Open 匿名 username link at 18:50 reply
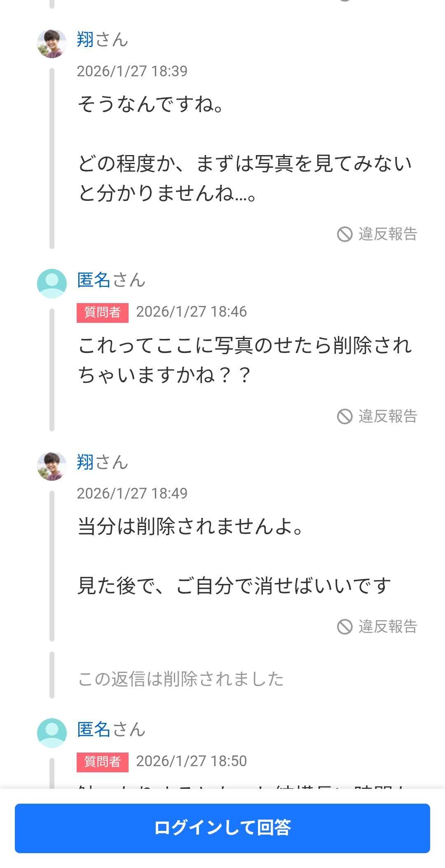 tap(94, 730)
